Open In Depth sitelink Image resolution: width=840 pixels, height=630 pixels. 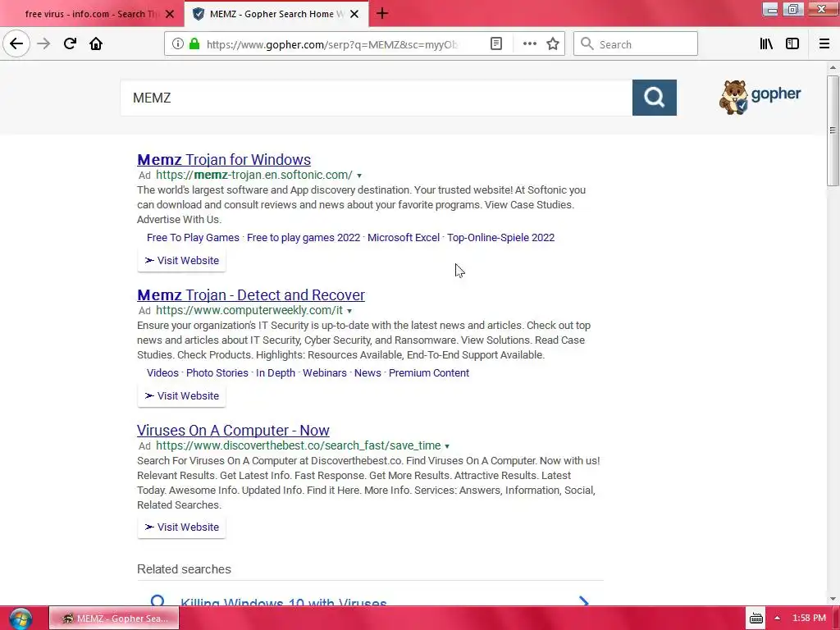coord(276,373)
